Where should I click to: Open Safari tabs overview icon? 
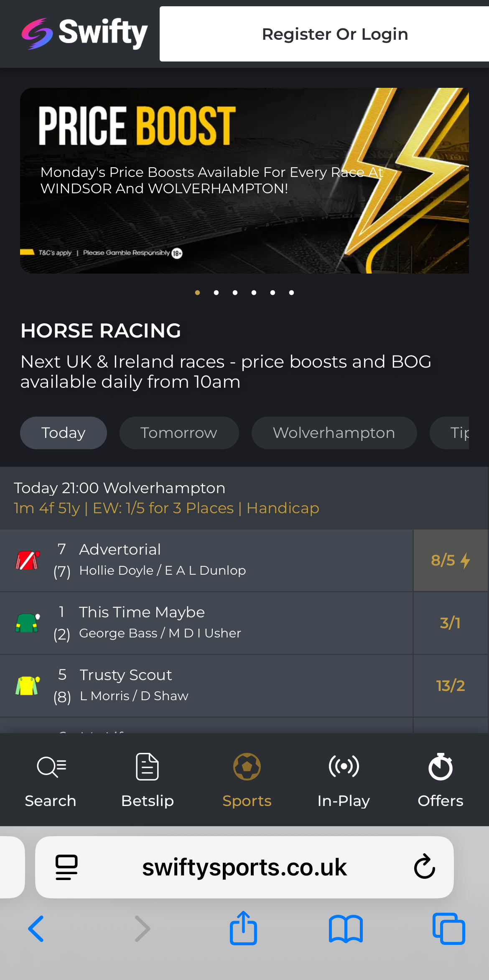pos(448,929)
